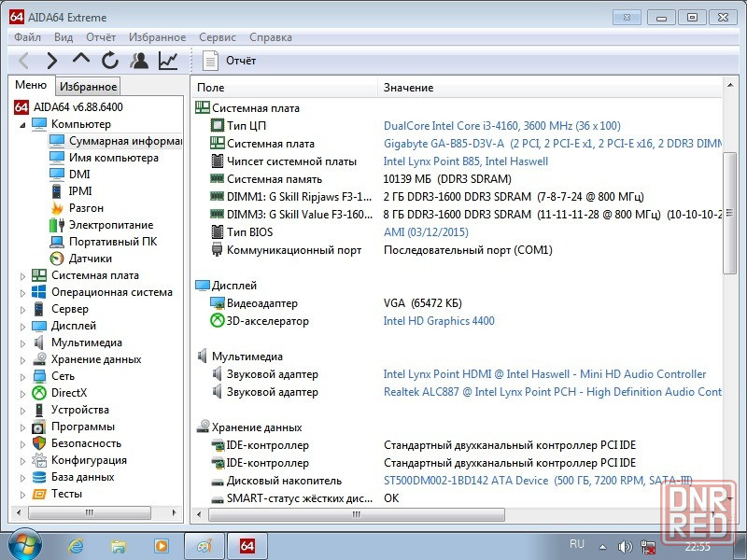Click the База данных database icon
The width and height of the screenshot is (747, 560).
pyautogui.click(x=39, y=477)
